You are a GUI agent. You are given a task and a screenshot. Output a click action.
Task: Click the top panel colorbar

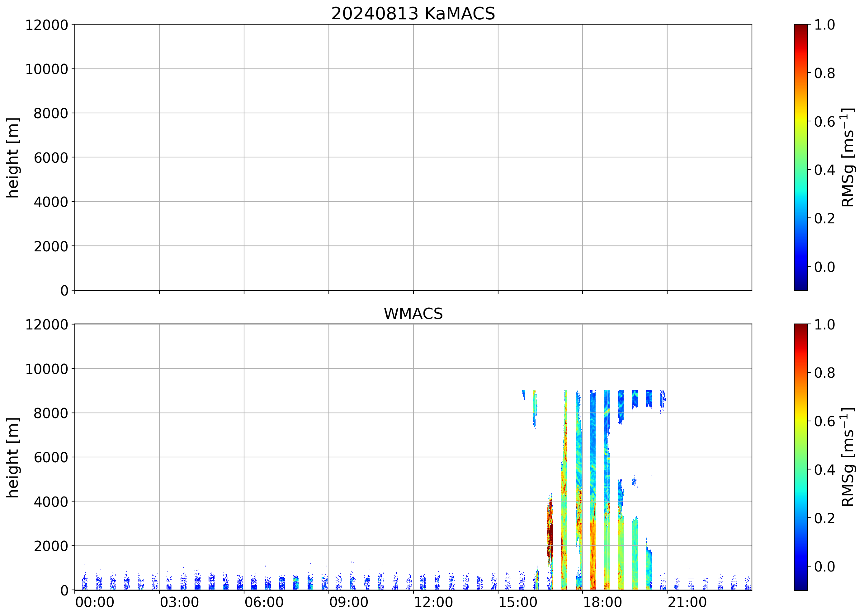point(800,157)
